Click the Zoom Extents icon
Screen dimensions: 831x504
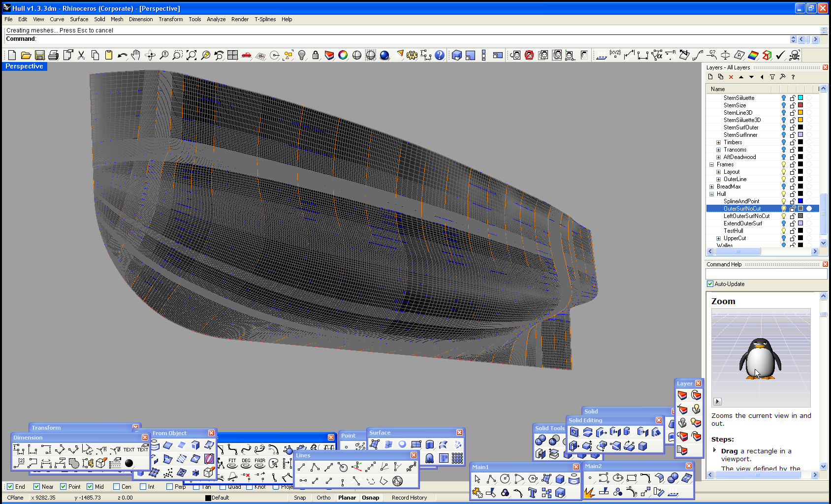click(192, 55)
